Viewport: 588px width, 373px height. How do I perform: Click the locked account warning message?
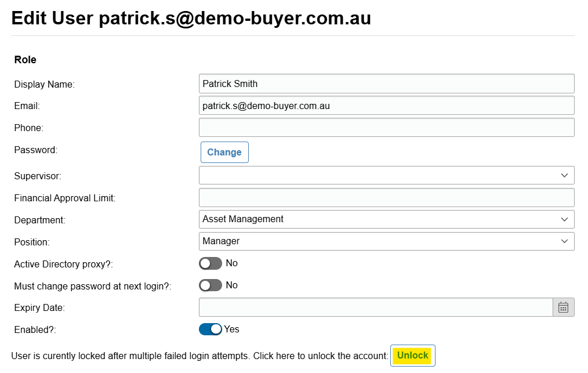[x=199, y=356]
